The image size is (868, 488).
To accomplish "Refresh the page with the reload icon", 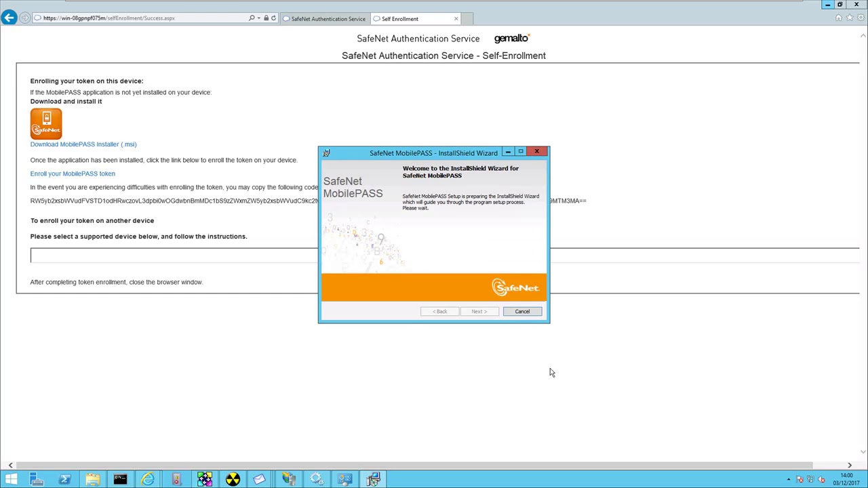I will coord(273,18).
